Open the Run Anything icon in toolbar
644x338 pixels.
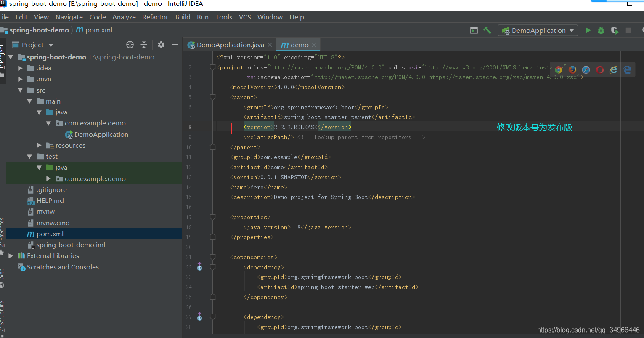click(x=474, y=30)
